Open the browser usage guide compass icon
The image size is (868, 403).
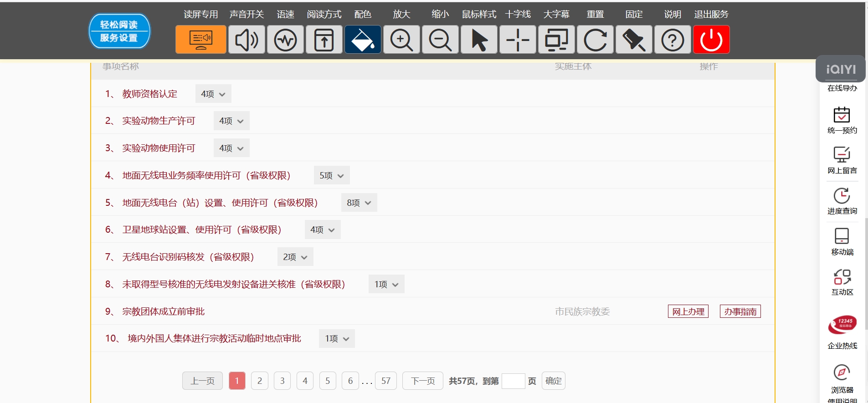tap(842, 372)
